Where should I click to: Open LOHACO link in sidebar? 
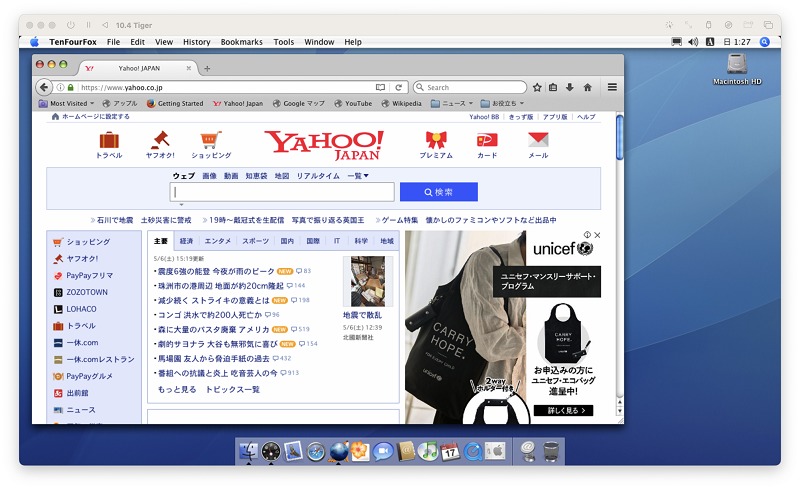[81, 309]
